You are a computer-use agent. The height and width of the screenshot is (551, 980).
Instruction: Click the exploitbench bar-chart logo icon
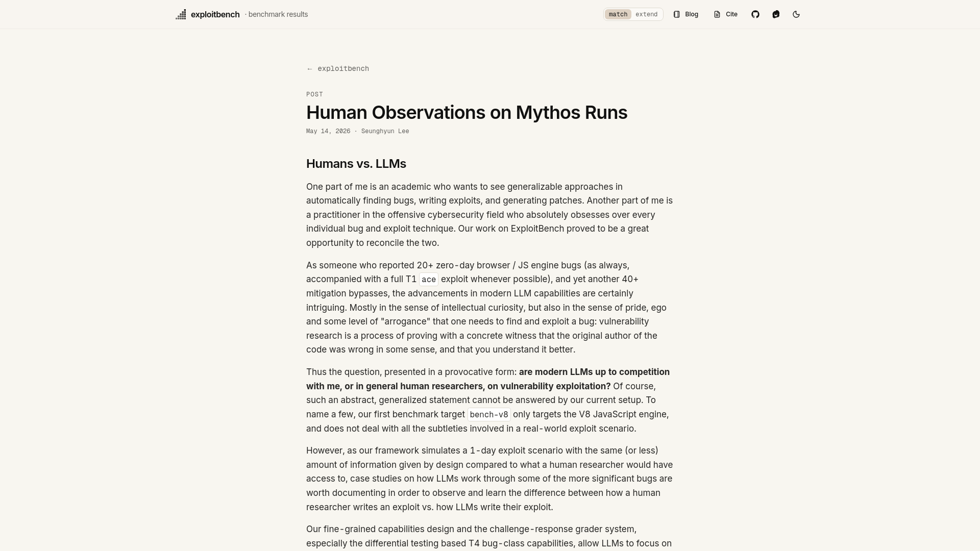point(181,14)
